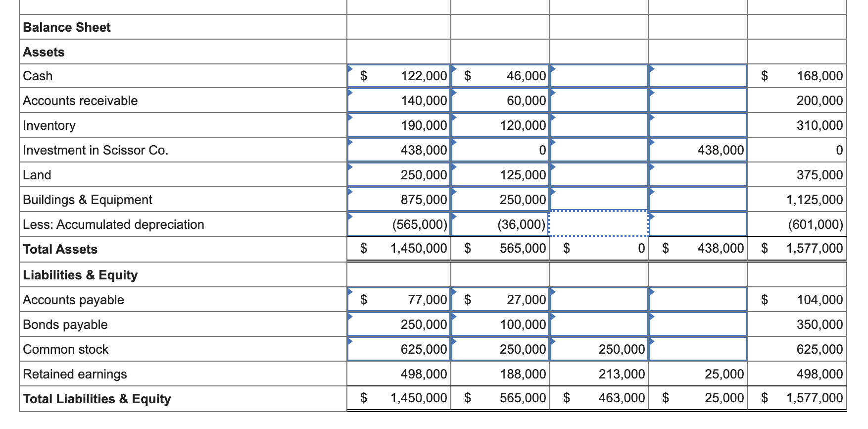Screen dimensions: 868x429
Task: Click Investment in Scissor Co. label
Action: (x=96, y=150)
